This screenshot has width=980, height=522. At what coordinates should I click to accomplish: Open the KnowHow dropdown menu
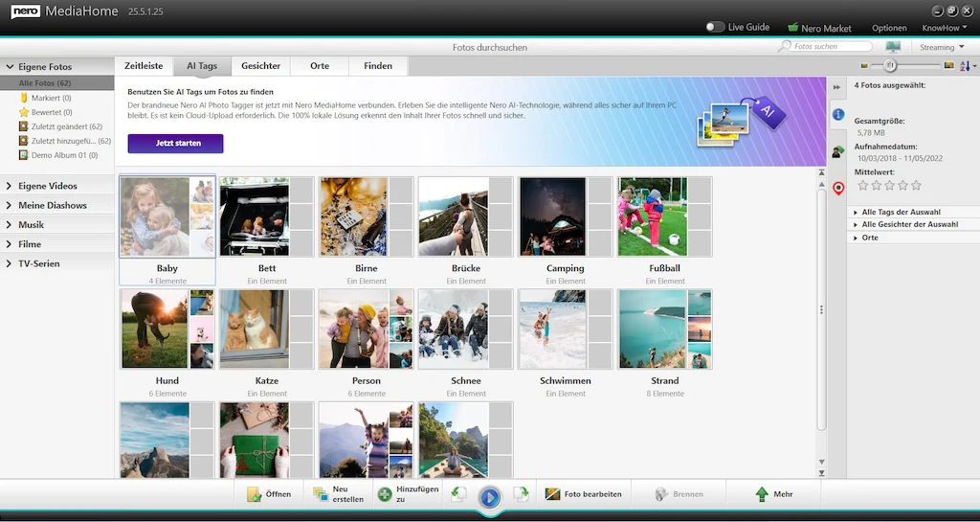pyautogui.click(x=945, y=28)
